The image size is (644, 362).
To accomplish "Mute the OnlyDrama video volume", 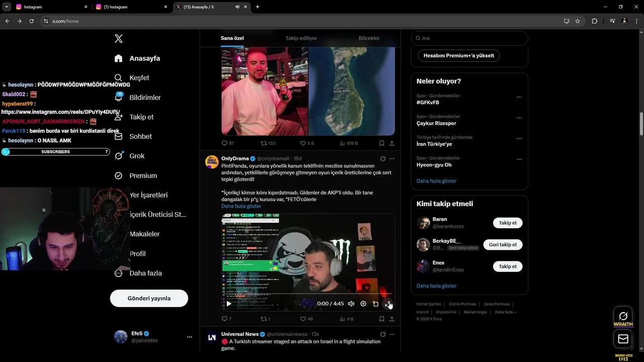I will click(x=351, y=304).
